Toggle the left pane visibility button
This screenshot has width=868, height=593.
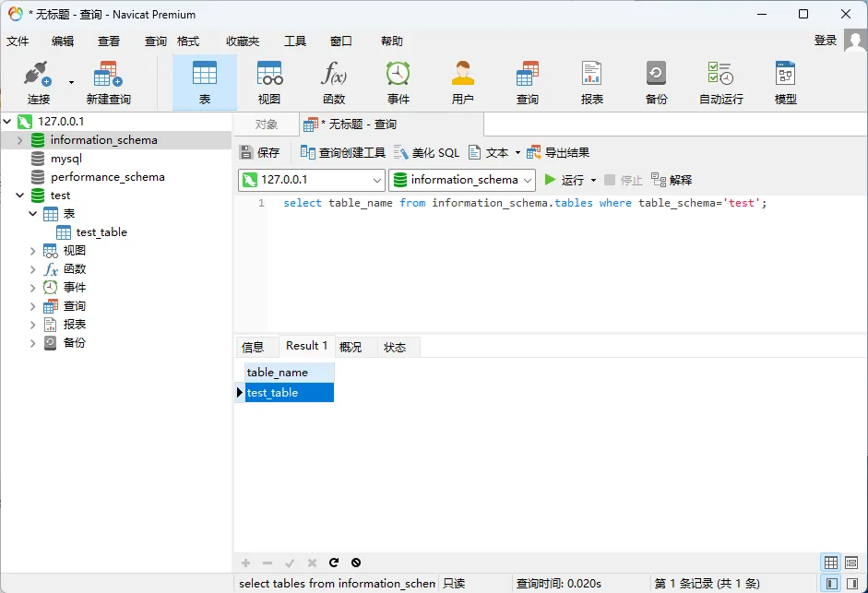(x=831, y=584)
